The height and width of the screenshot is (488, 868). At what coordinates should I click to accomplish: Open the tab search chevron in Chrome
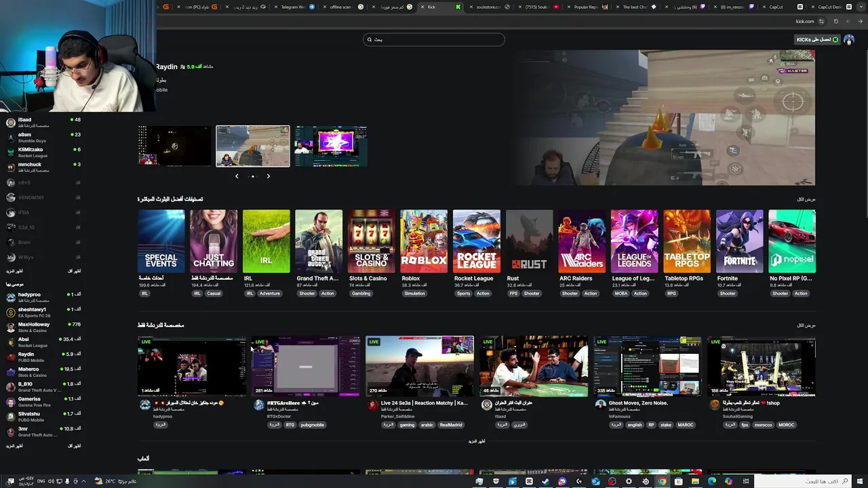pos(861,7)
